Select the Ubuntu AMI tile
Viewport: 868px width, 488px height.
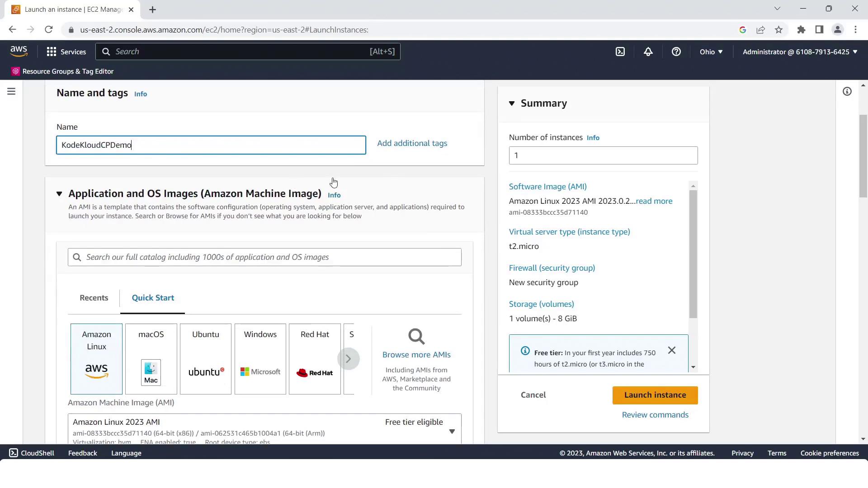coord(205,359)
